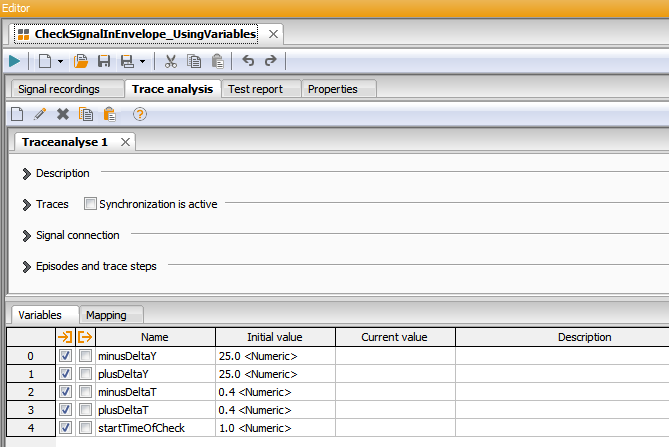Select row header 0

pyautogui.click(x=31, y=356)
